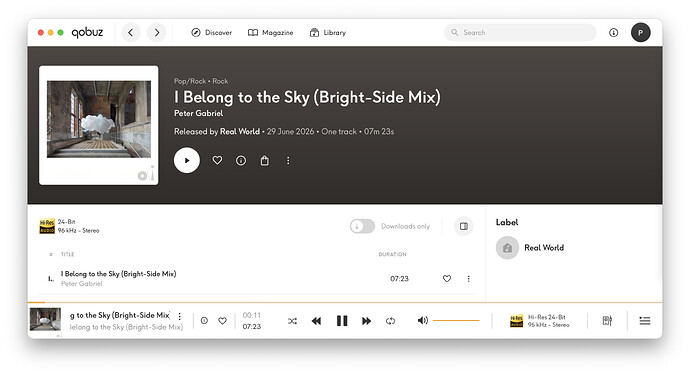Open the track row three-dot menu
The width and height of the screenshot is (690, 375).
click(469, 279)
